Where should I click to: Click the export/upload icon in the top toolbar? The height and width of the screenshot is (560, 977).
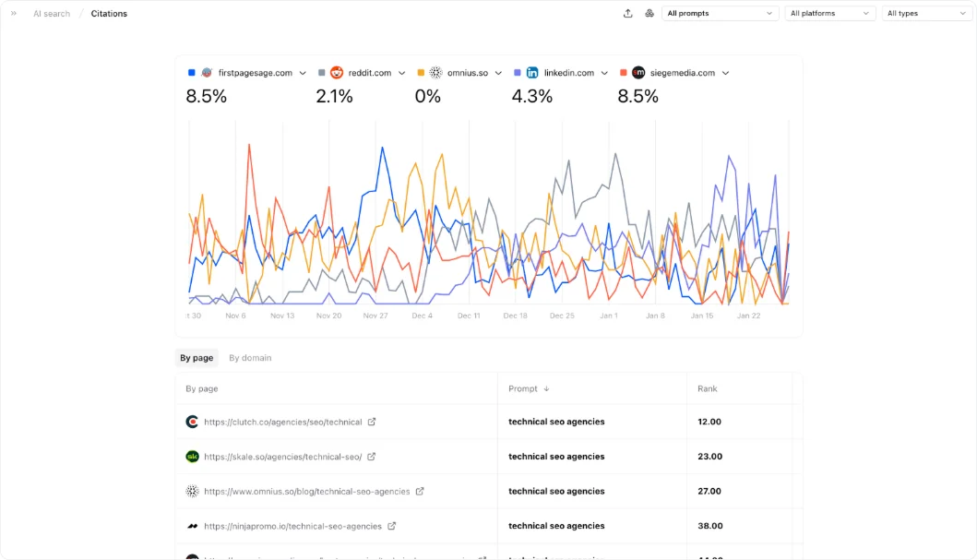tap(628, 13)
